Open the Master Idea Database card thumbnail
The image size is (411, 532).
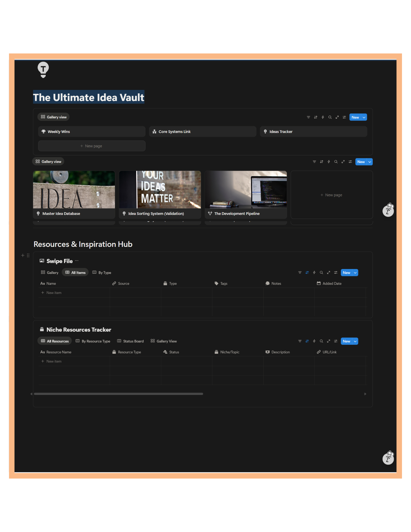pyautogui.click(x=74, y=190)
